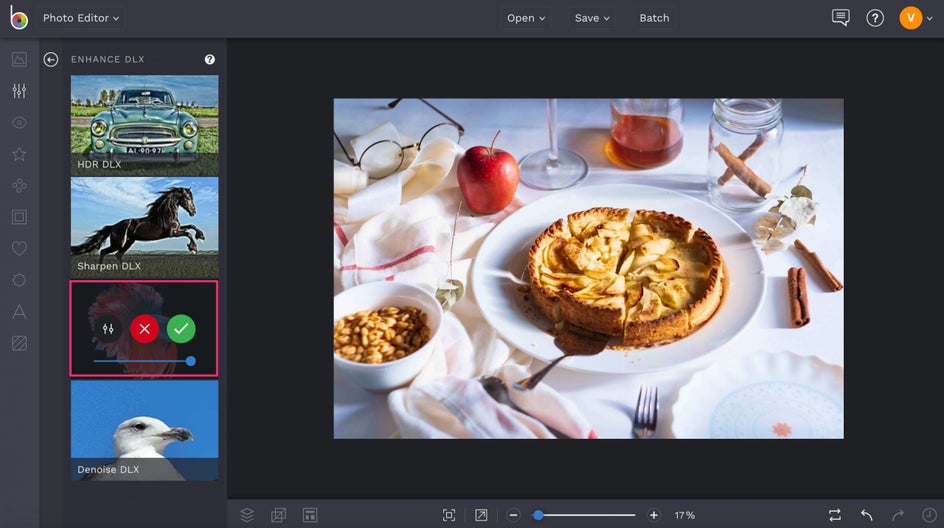Open the Photo Editor dropdown

(x=81, y=18)
